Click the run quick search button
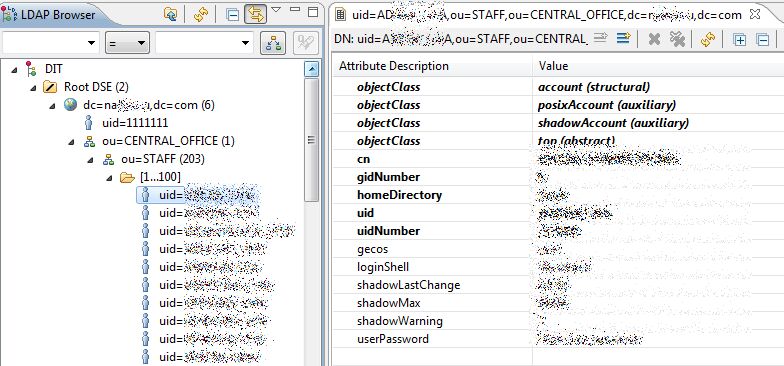Image resolution: width=784 pixels, height=366 pixels. pos(306,43)
